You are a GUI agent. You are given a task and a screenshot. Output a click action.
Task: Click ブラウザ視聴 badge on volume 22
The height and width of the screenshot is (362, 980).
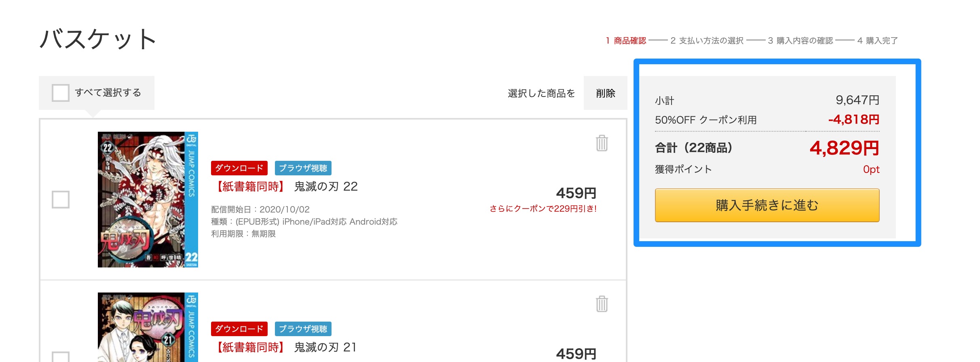pyautogui.click(x=303, y=168)
